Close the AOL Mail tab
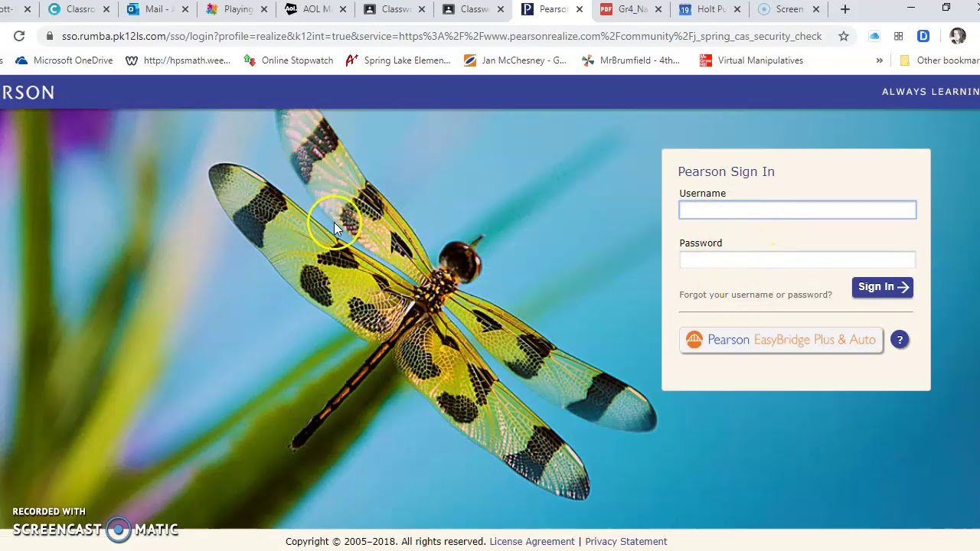 tap(343, 9)
